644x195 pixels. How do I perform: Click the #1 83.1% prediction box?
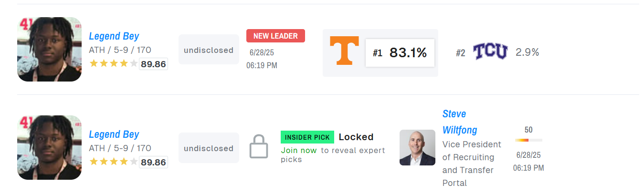point(400,52)
